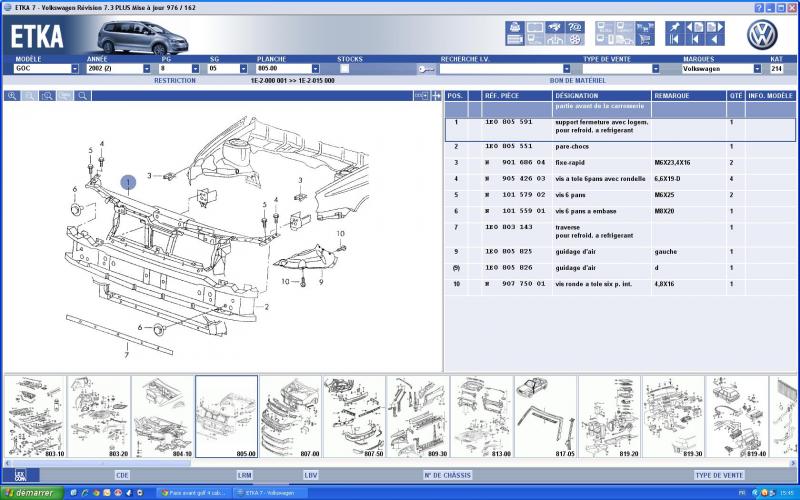Image resolution: width=800 pixels, height=500 pixels.
Task: Select part row 1E0 805 591 support fermeture
Action: pyautogui.click(x=620, y=130)
